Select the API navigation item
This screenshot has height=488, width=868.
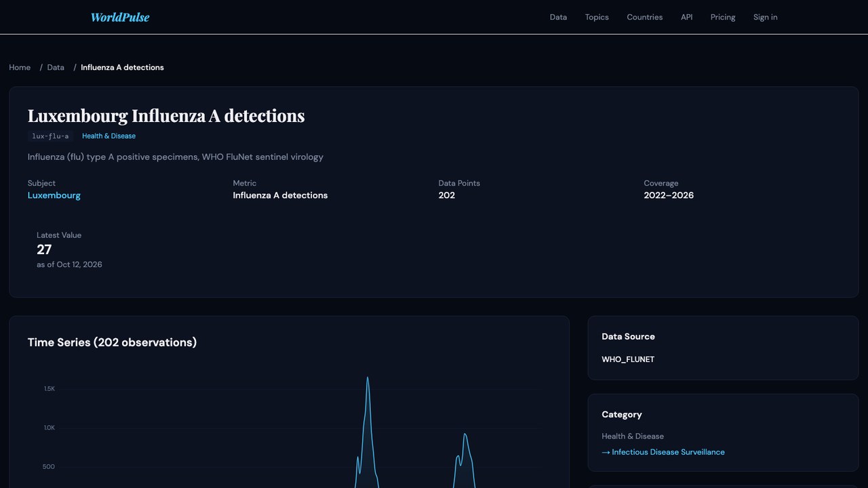687,17
